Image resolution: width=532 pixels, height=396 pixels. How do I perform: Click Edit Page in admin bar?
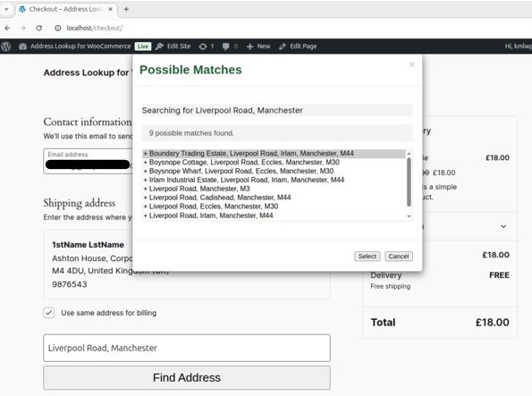tap(298, 46)
